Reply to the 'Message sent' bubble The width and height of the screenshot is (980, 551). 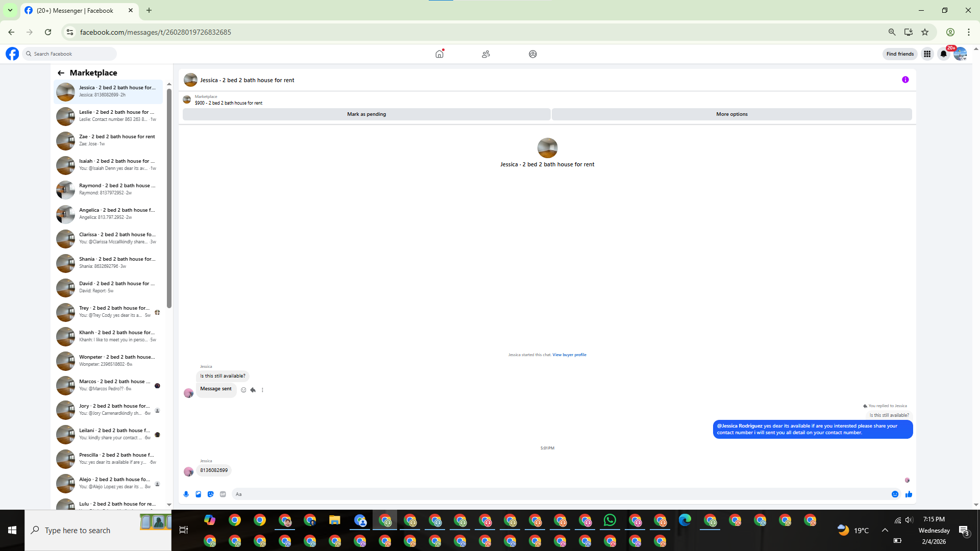pos(253,390)
